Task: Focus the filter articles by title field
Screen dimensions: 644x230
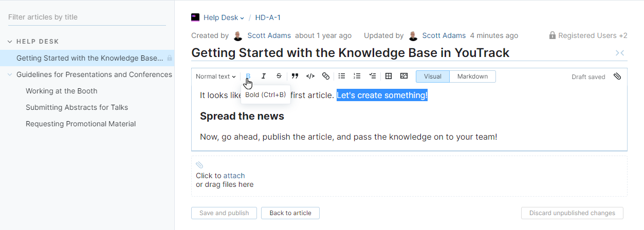Action: (87, 17)
